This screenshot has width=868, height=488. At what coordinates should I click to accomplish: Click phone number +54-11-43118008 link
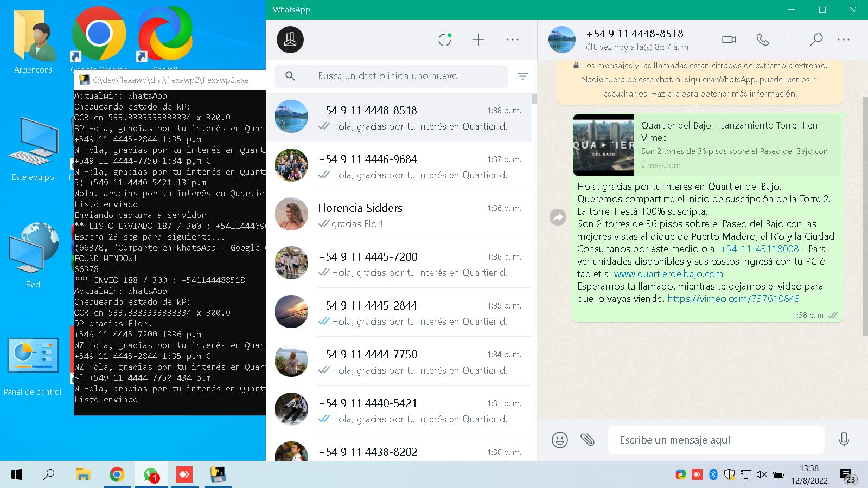pyautogui.click(x=759, y=249)
